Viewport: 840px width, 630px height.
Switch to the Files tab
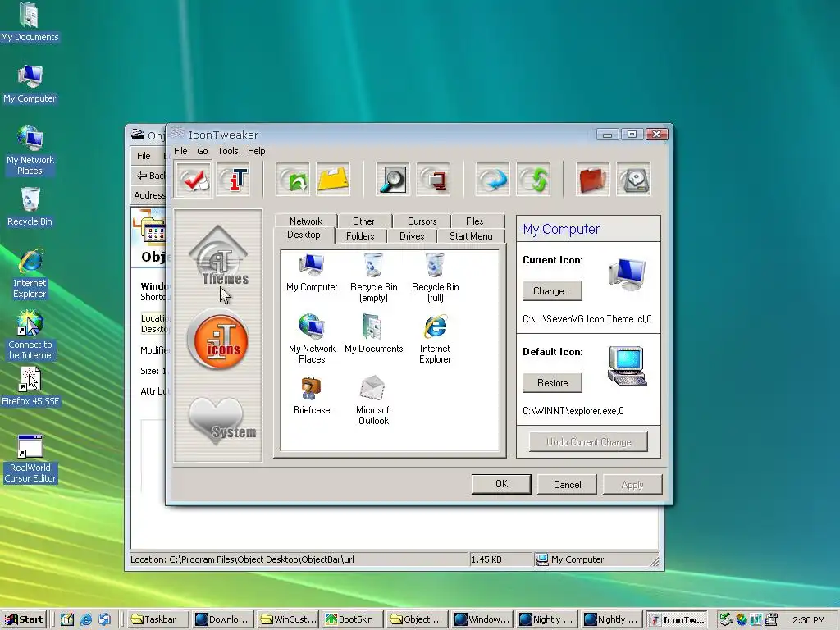coord(475,221)
